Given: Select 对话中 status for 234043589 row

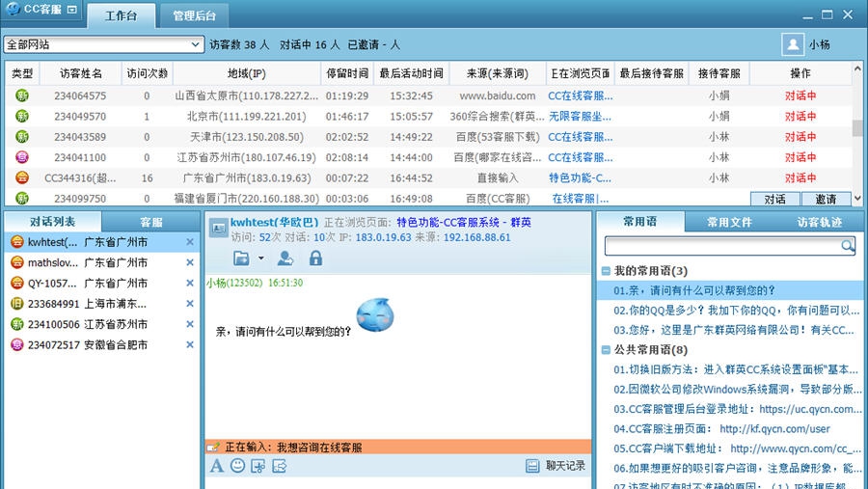Looking at the screenshot, I should (x=800, y=137).
